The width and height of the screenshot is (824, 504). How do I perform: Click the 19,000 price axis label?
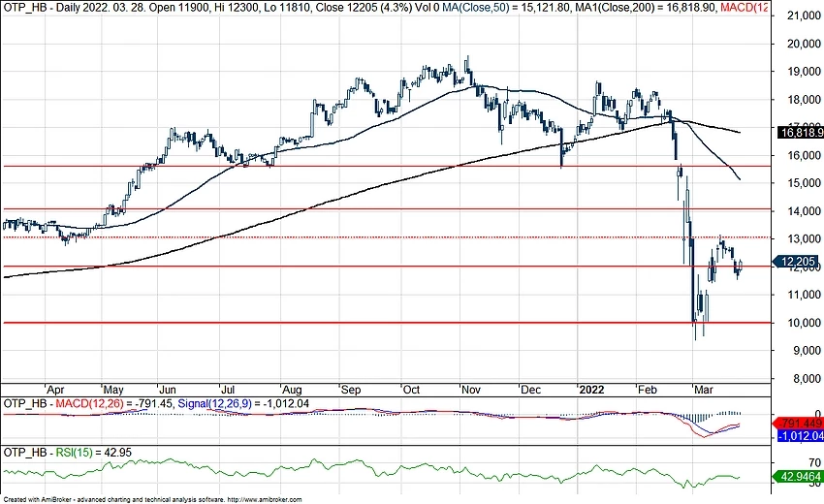804,72
